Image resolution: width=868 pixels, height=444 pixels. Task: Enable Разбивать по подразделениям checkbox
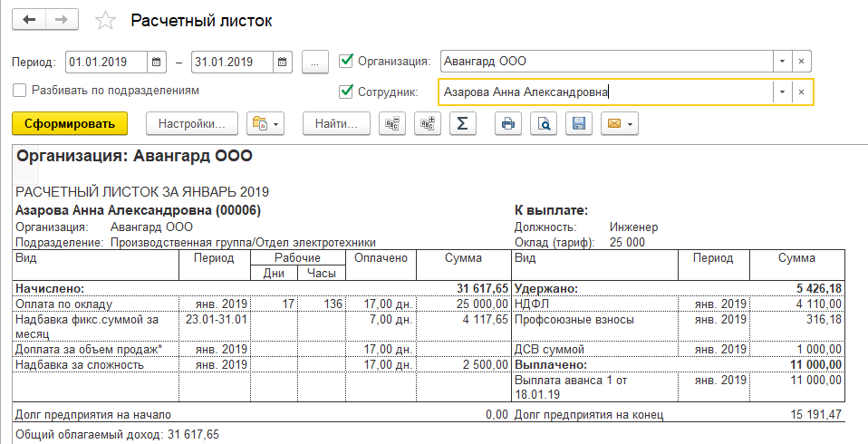pos(20,91)
